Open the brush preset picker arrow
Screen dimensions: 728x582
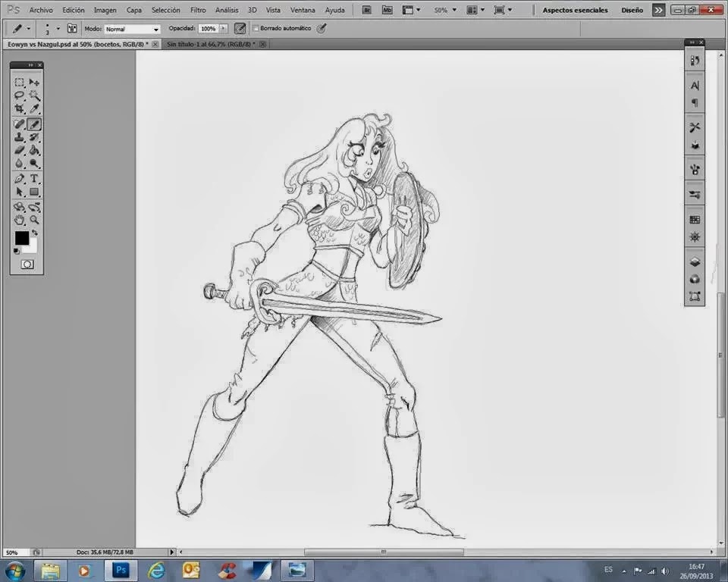(x=58, y=28)
